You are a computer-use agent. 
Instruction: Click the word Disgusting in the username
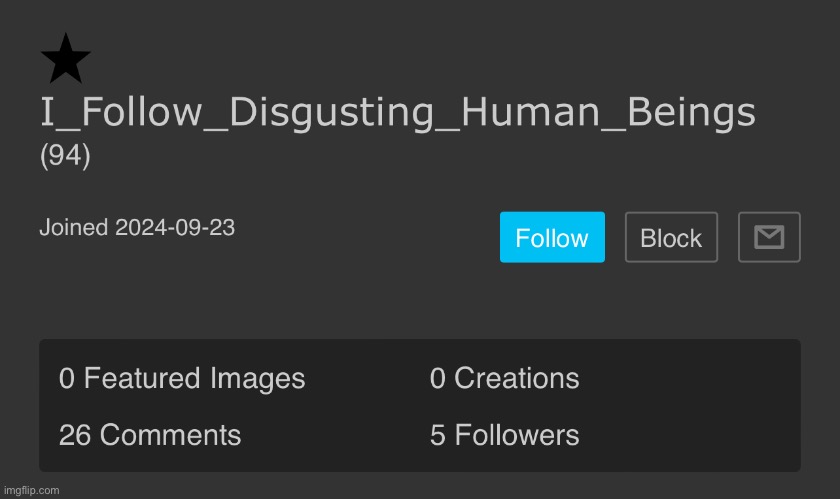[x=332, y=113]
